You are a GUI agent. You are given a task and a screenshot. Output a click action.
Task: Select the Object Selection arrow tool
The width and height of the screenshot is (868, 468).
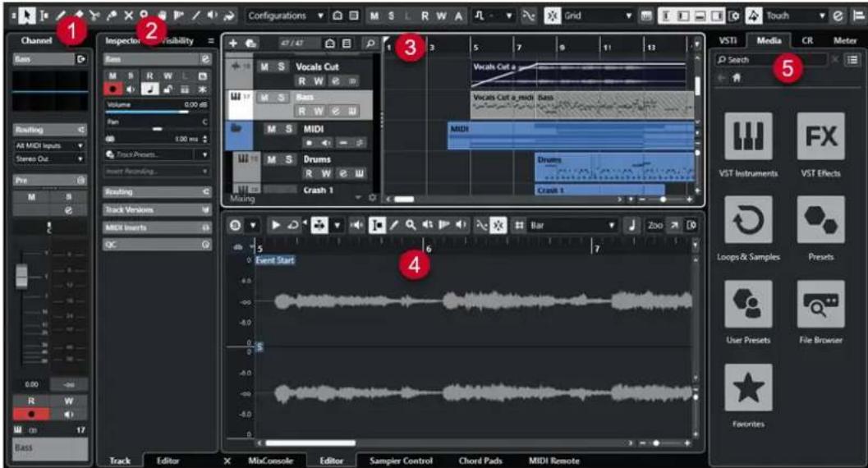(26, 16)
